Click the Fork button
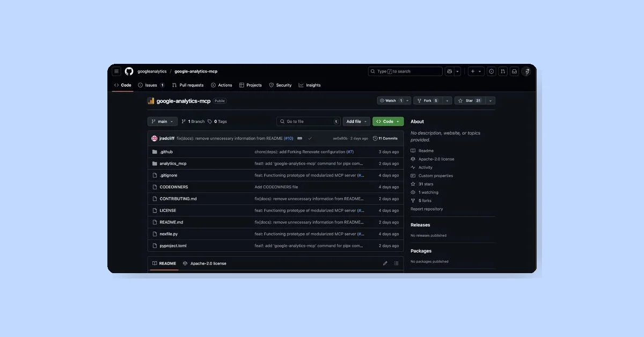This screenshot has width=644, height=337. (x=427, y=100)
